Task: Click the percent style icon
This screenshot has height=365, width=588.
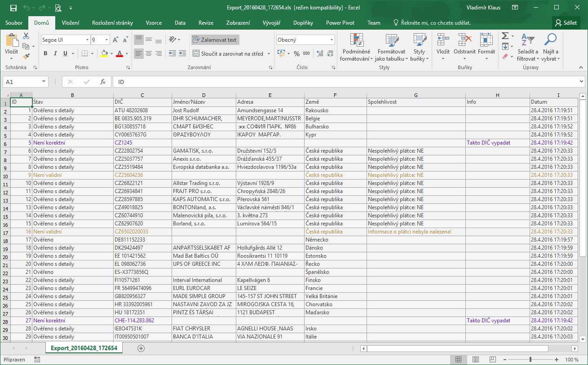Action: click(296, 53)
